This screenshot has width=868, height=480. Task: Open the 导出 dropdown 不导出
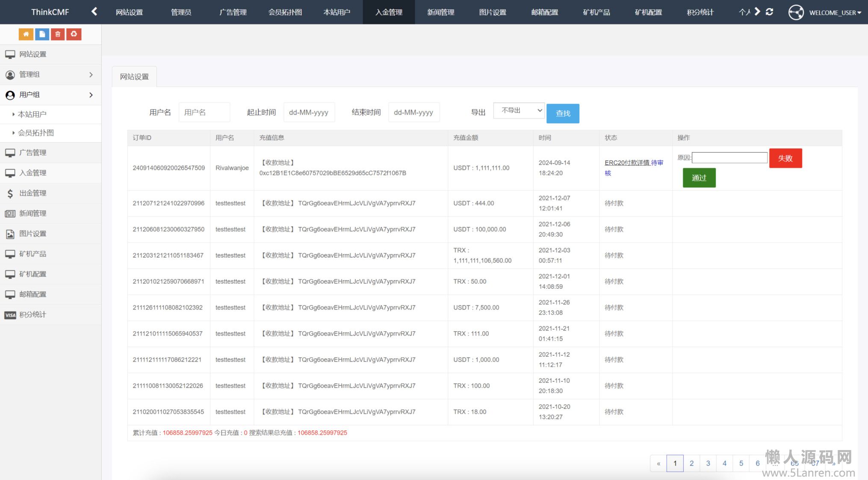pyautogui.click(x=519, y=111)
